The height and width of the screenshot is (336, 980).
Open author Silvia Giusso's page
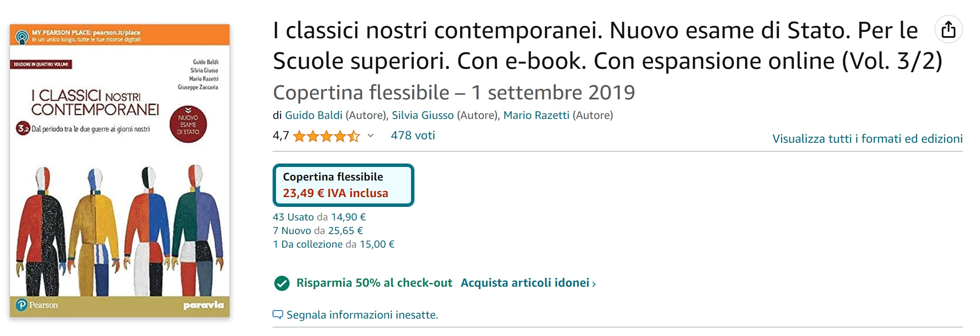tap(422, 115)
